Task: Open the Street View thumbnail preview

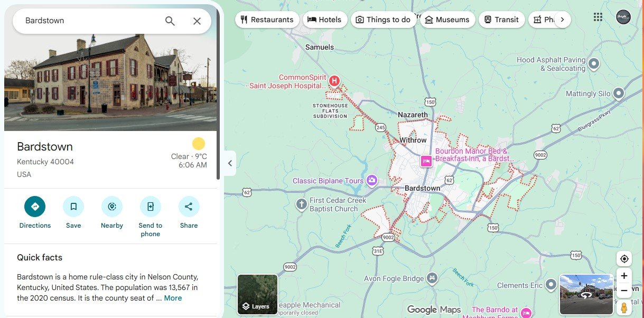Action: pyautogui.click(x=586, y=294)
